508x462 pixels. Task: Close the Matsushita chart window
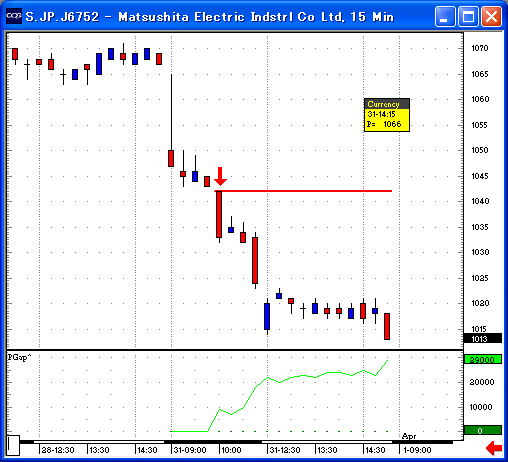[491, 16]
